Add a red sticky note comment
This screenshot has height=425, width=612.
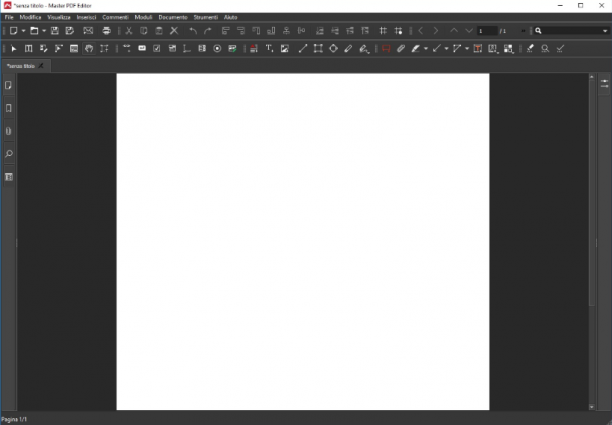(x=386, y=48)
